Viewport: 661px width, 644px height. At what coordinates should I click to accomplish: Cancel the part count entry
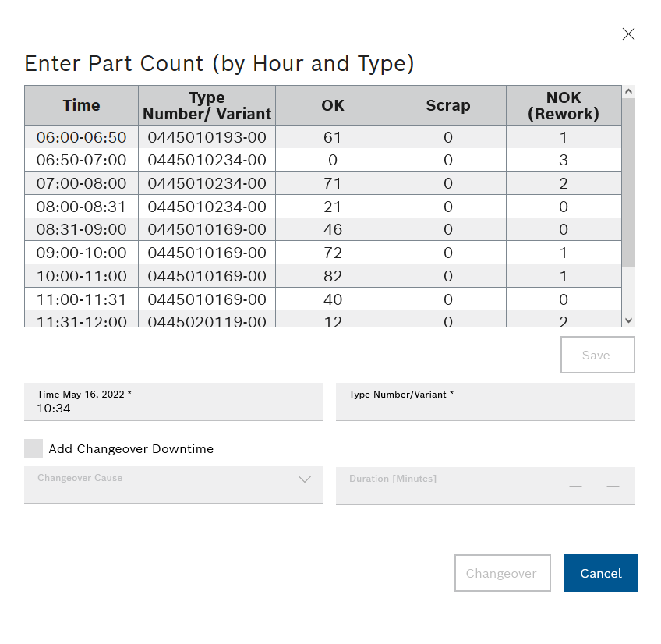click(600, 573)
